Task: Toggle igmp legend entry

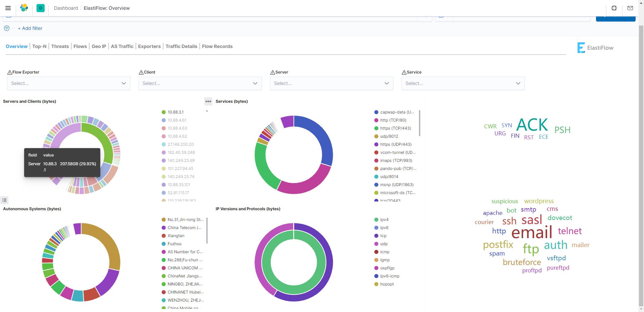Action: tap(382, 260)
